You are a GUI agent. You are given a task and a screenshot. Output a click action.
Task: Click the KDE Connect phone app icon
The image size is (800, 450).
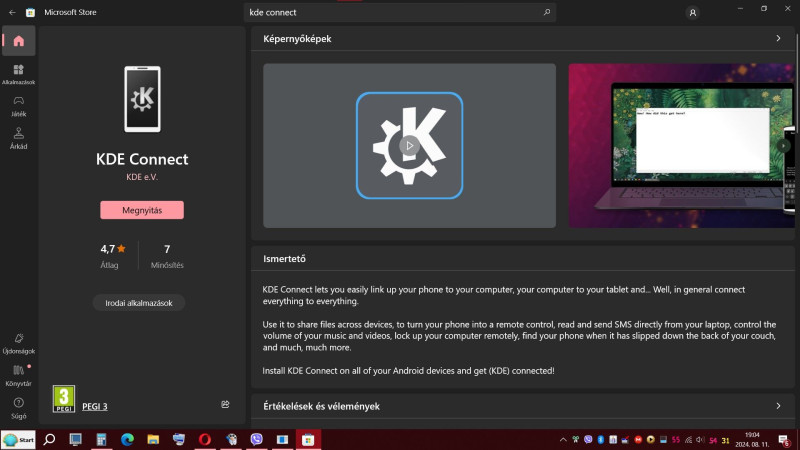tap(142, 99)
